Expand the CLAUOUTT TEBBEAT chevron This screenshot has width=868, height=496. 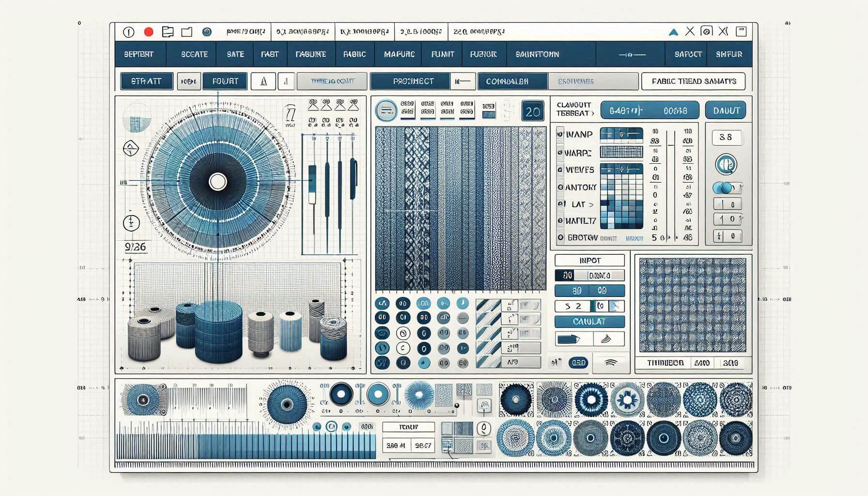click(592, 113)
